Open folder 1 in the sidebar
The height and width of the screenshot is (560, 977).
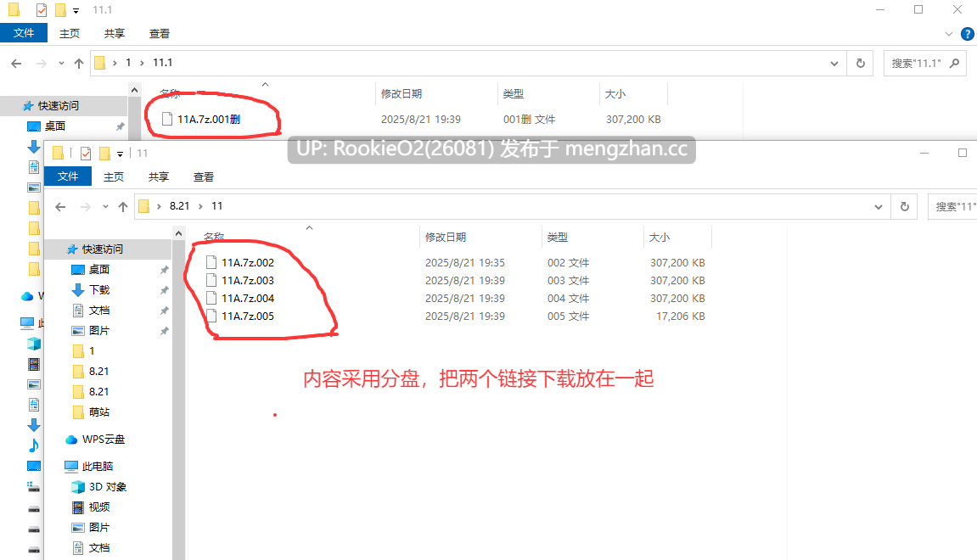coord(92,351)
